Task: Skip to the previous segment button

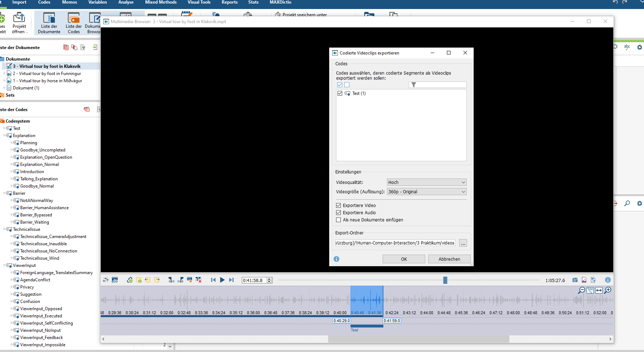Action: 213,280
